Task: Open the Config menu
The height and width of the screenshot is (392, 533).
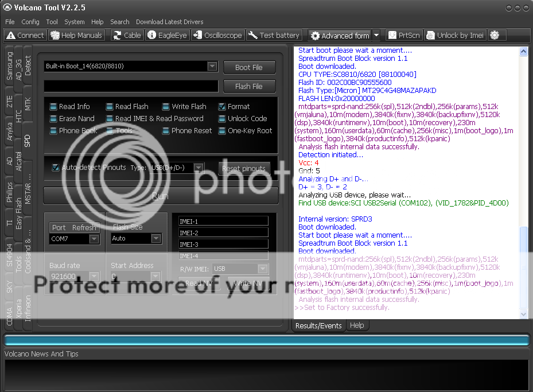Action: click(30, 22)
